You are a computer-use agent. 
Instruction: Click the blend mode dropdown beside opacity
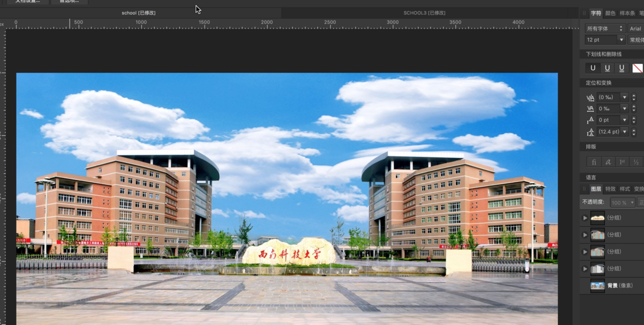tap(641, 202)
